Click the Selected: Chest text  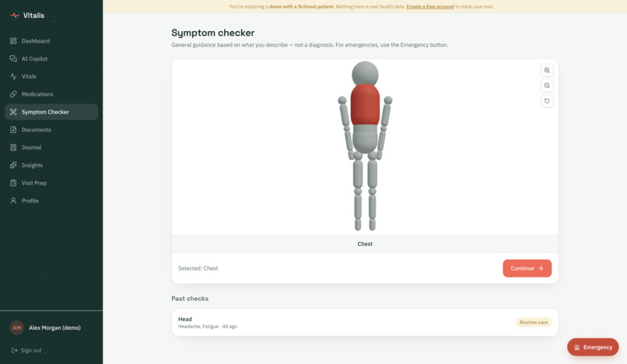pyautogui.click(x=198, y=268)
